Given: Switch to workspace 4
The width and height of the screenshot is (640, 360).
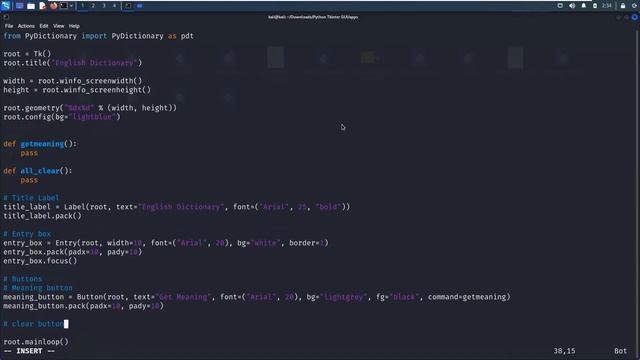Looking at the screenshot, I should coord(114,6).
